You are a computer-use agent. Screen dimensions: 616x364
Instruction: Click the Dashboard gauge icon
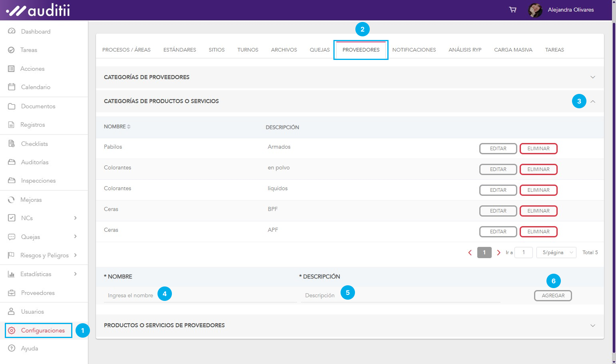tap(12, 31)
